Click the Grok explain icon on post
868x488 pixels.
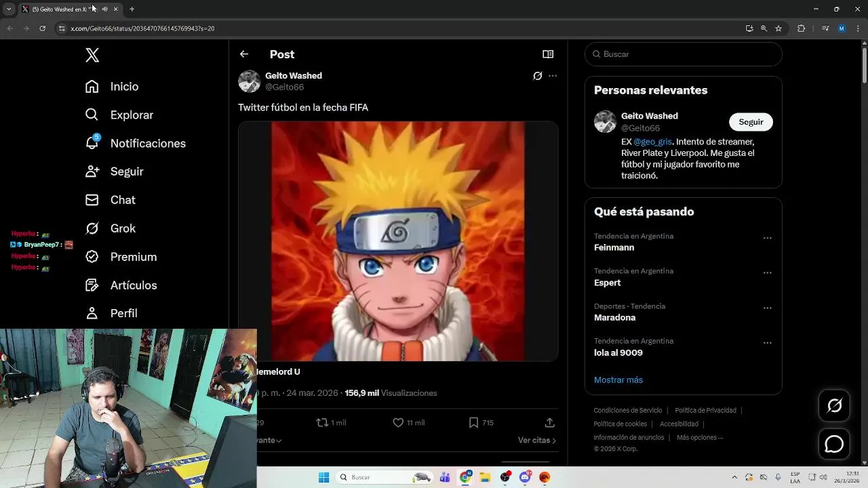(x=538, y=76)
